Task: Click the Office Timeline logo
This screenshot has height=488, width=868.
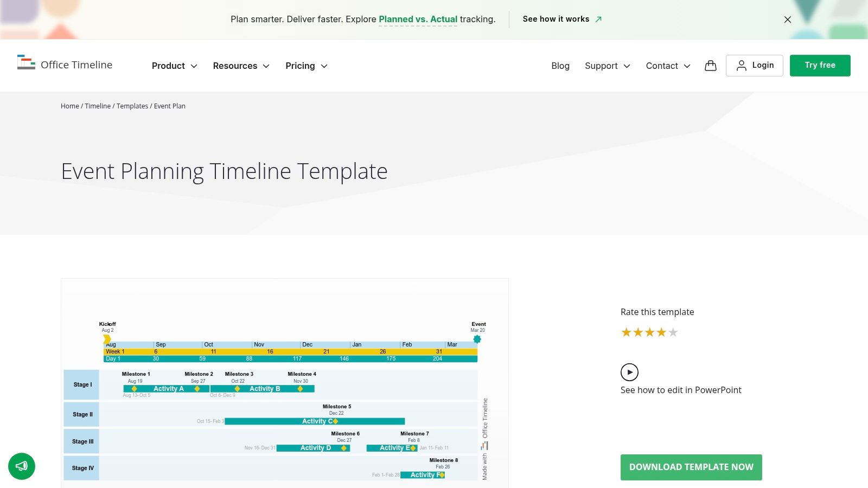Action: [65, 65]
